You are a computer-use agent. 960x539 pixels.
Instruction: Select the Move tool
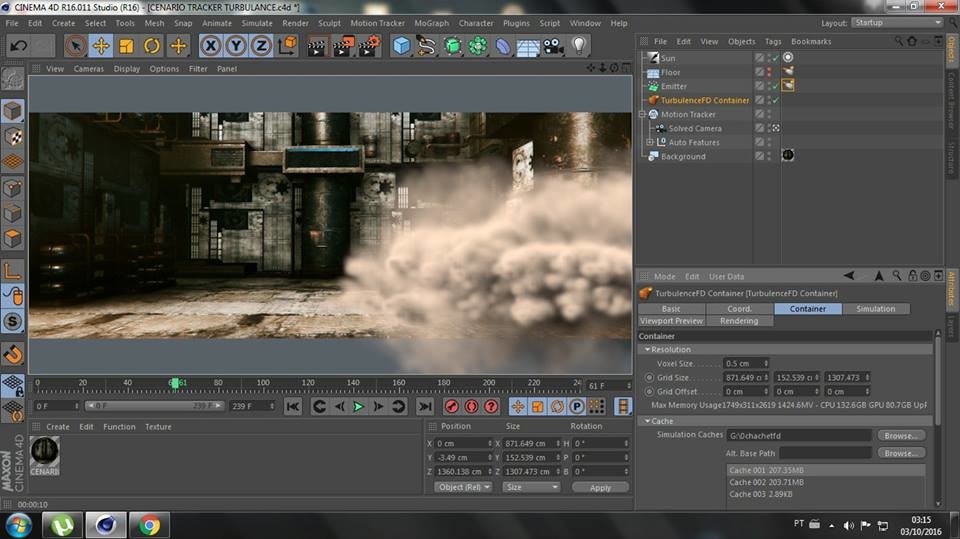tap(101, 46)
